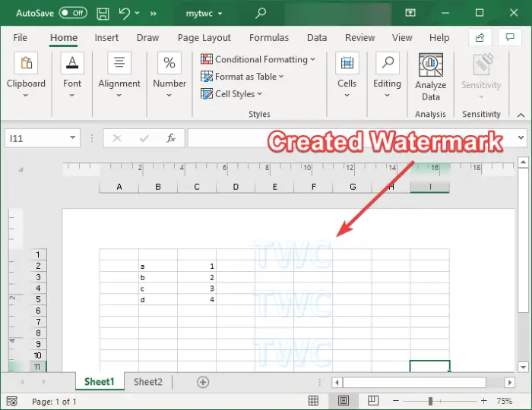Click the cell containing value 4
Screen dimensions: 532x410
point(197,300)
